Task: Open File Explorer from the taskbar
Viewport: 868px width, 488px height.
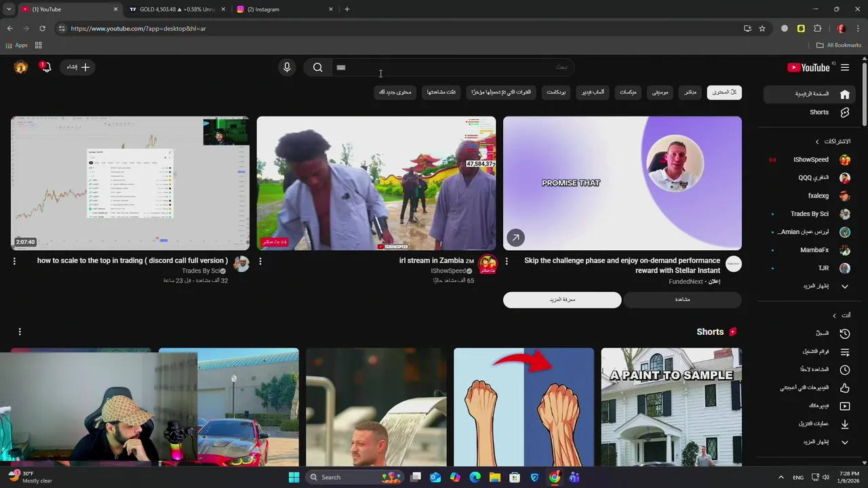Action: (x=495, y=477)
